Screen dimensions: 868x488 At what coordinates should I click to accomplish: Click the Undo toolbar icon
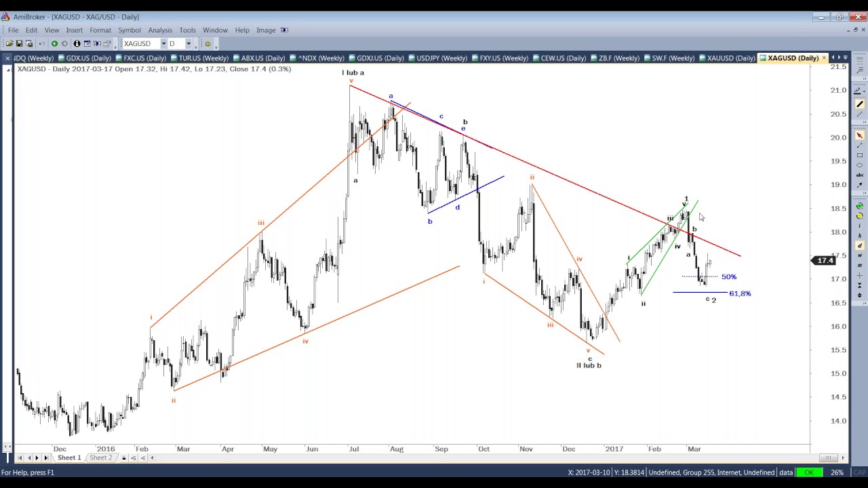pyautogui.click(x=42, y=44)
